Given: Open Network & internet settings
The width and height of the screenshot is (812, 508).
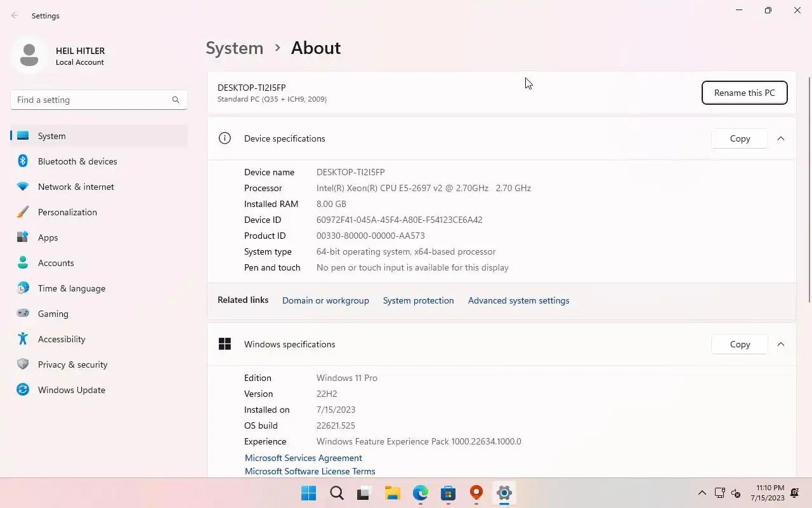Looking at the screenshot, I should tap(99, 187).
